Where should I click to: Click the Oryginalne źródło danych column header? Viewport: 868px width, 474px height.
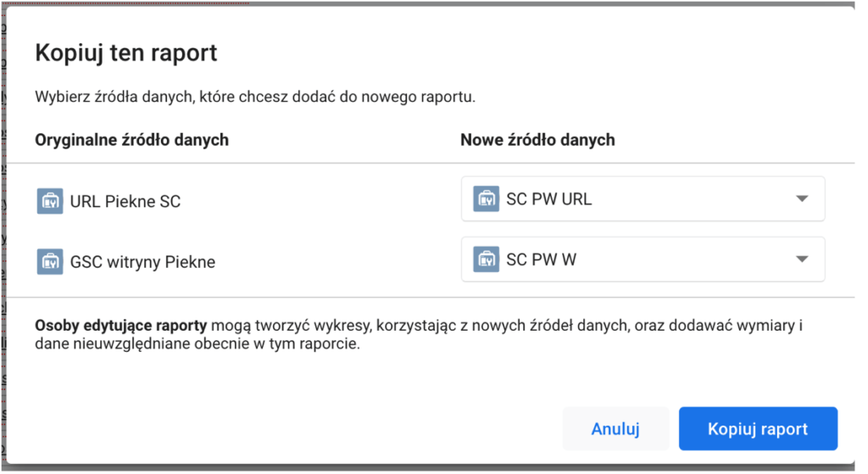[x=131, y=140]
